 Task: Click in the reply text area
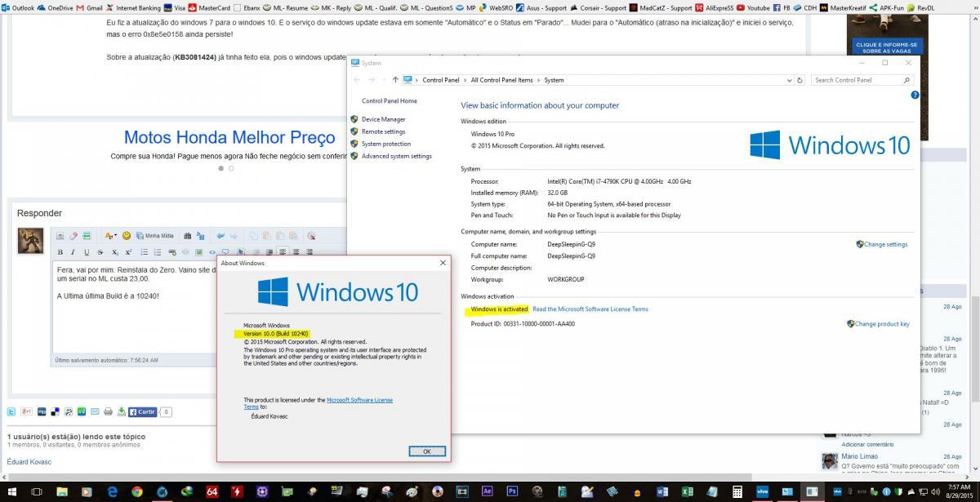[x=136, y=306]
